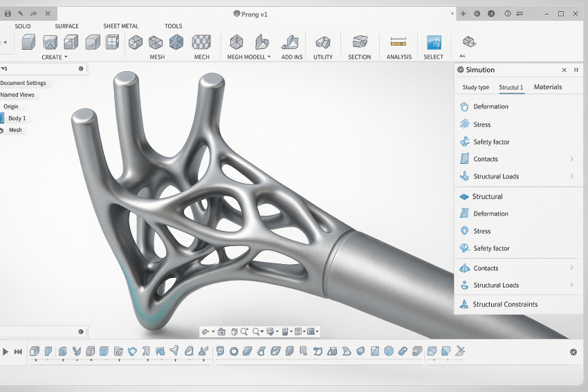The image size is (588, 392).
Task: Click the timeline settings gear icon
Action: click(573, 352)
